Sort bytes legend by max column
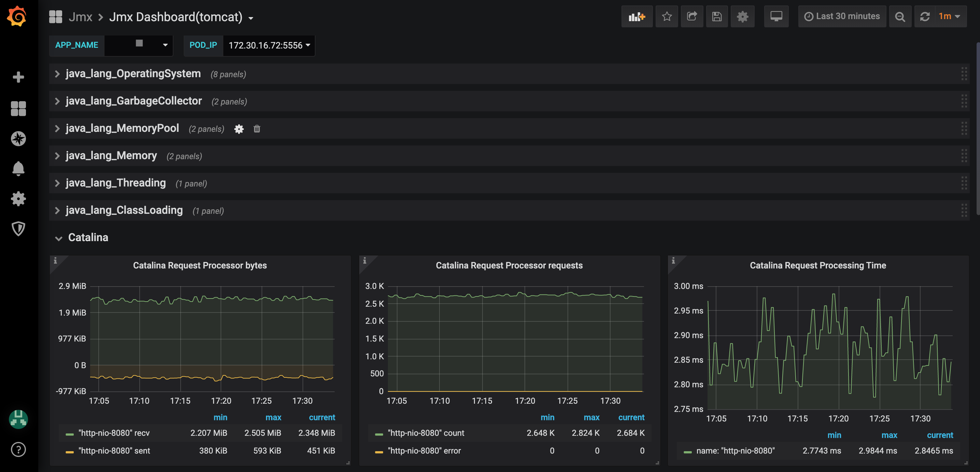The image size is (980, 472). tap(273, 417)
